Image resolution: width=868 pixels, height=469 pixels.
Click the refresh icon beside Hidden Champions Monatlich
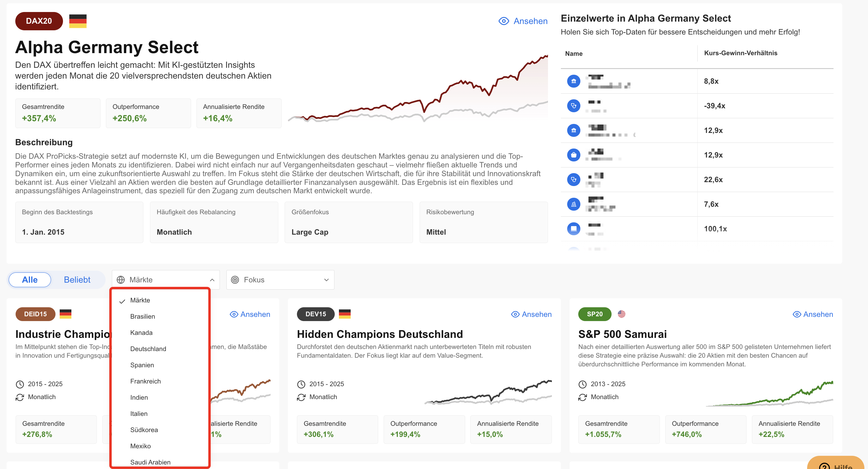[x=301, y=398]
